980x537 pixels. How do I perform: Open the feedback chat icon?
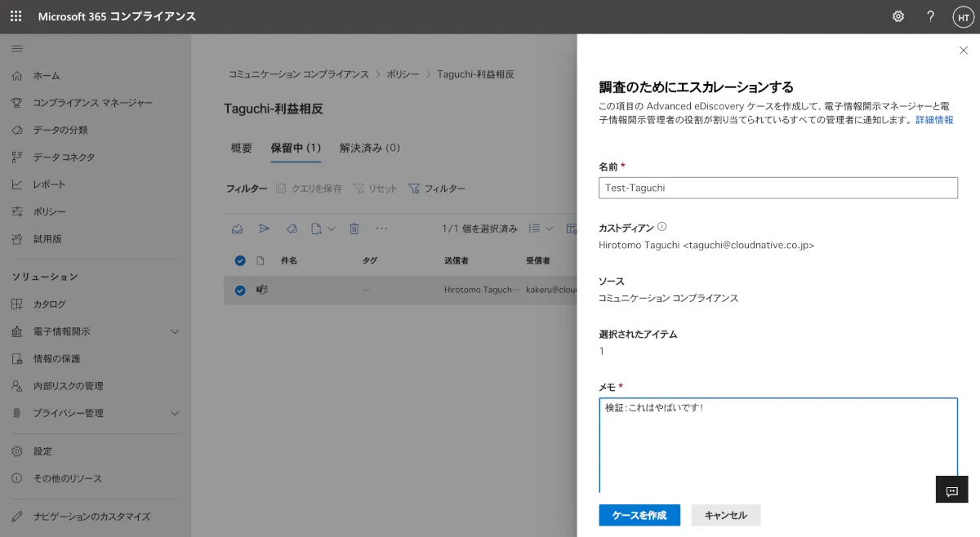951,490
